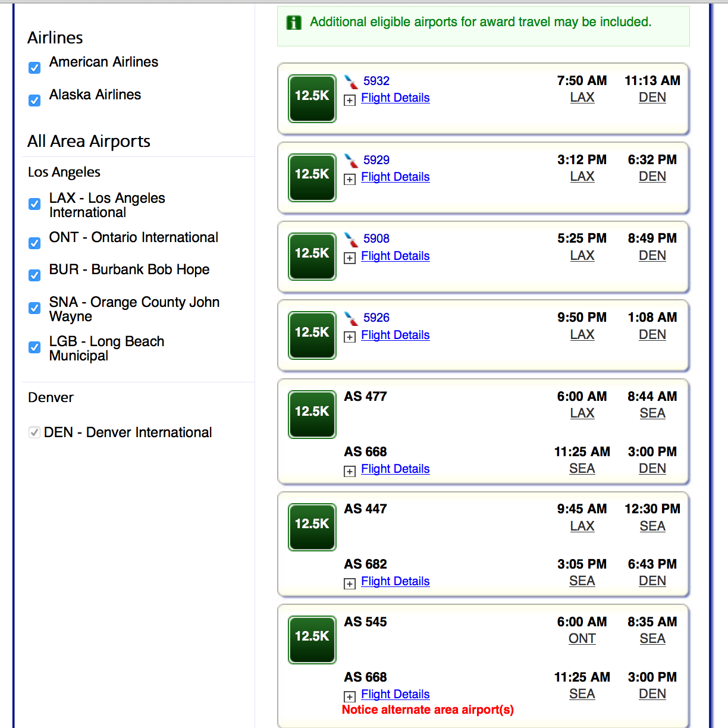This screenshot has height=728, width=728.
Task: Click the 'AS 447' flight label
Action: coord(365,509)
